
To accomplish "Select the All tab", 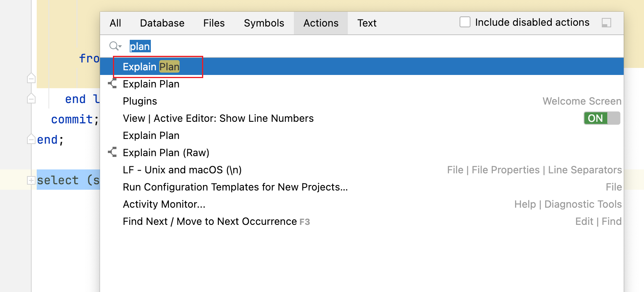I will [x=115, y=23].
